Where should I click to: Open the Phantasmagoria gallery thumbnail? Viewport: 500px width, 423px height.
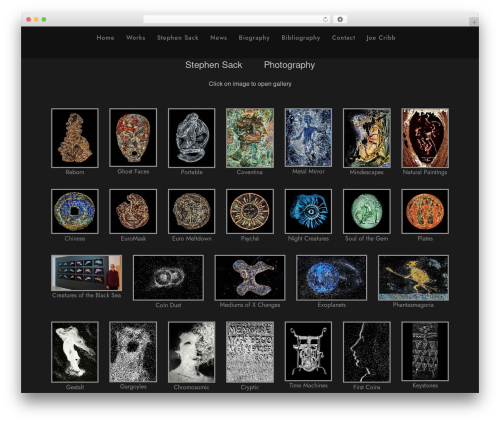pyautogui.click(x=413, y=278)
